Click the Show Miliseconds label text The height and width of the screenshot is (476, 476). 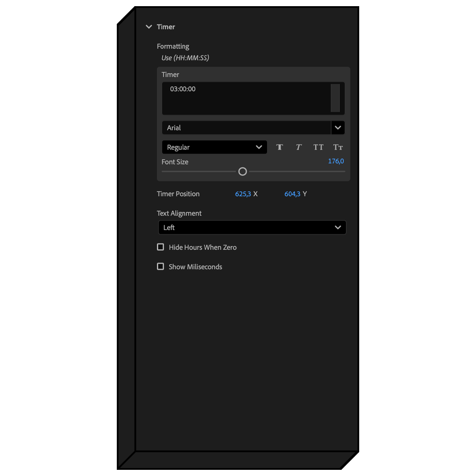point(195,267)
